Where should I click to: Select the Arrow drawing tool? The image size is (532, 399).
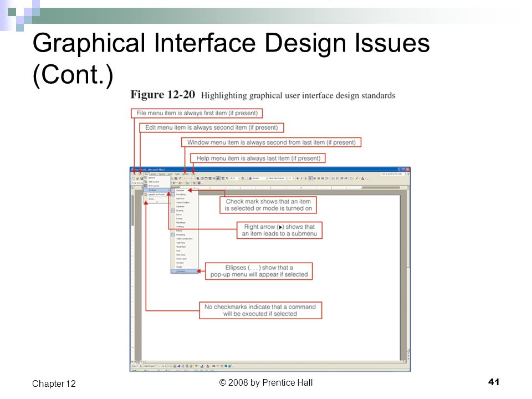163,366
